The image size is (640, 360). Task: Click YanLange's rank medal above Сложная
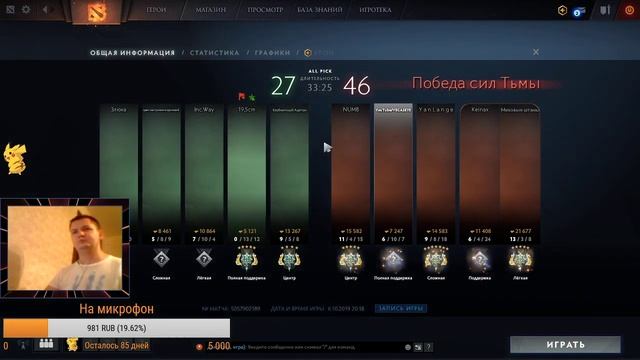click(436, 258)
